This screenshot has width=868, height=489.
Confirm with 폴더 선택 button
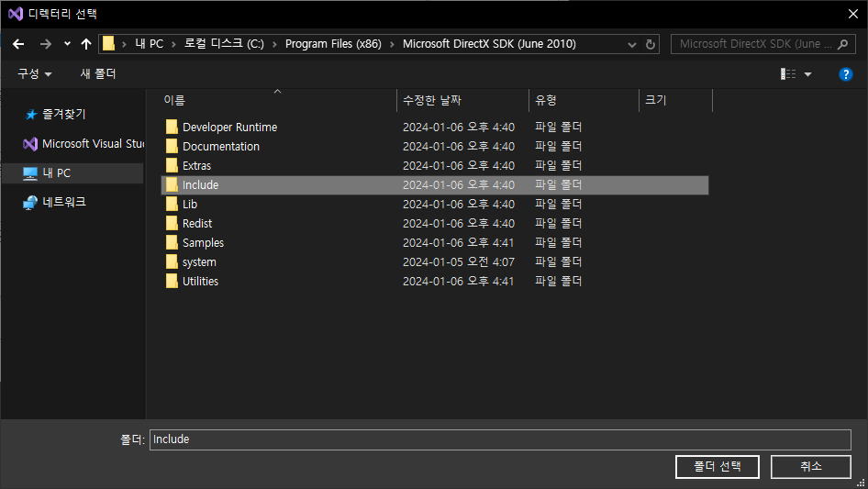pyautogui.click(x=717, y=467)
